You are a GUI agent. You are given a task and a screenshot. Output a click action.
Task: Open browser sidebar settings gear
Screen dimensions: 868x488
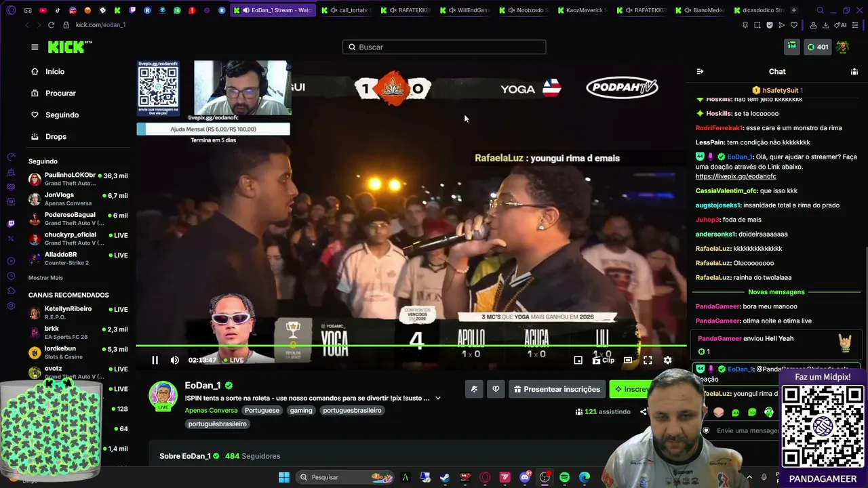pyautogui.click(x=11, y=306)
